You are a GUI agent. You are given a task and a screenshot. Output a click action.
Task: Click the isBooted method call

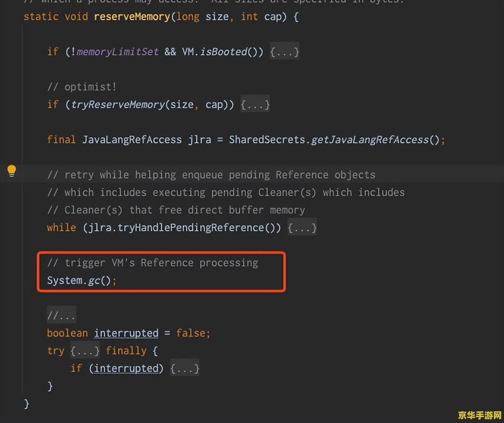pyautogui.click(x=223, y=52)
